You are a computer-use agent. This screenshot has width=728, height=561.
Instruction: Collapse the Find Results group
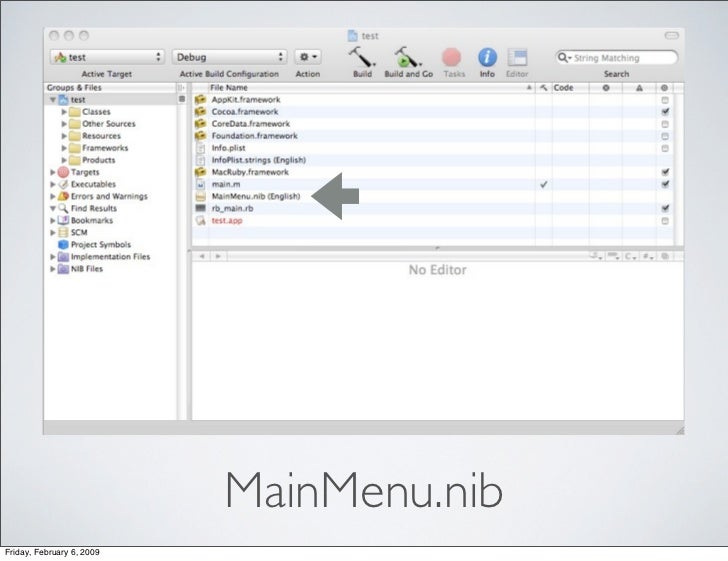pos(53,208)
